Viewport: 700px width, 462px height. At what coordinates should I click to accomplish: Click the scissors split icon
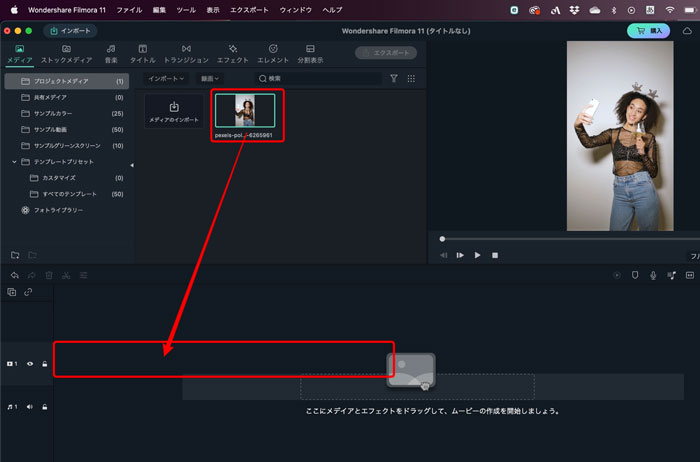pos(66,275)
